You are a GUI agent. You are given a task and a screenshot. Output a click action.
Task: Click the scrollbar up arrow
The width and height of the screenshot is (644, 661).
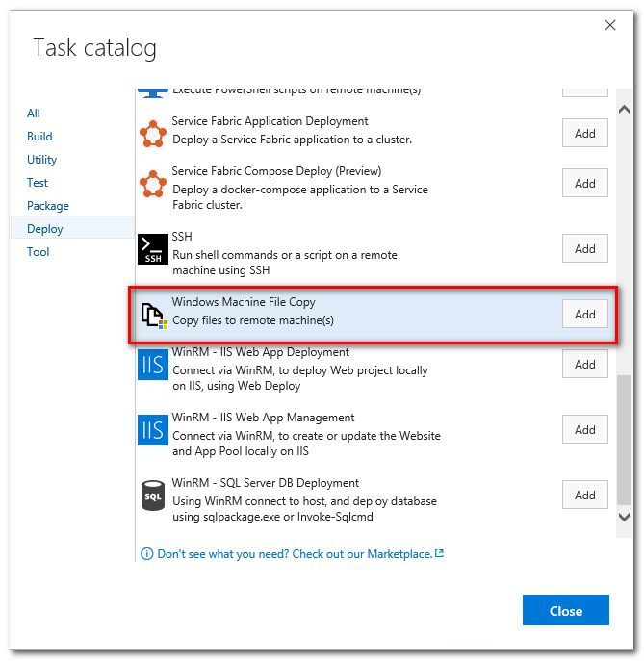[x=624, y=110]
